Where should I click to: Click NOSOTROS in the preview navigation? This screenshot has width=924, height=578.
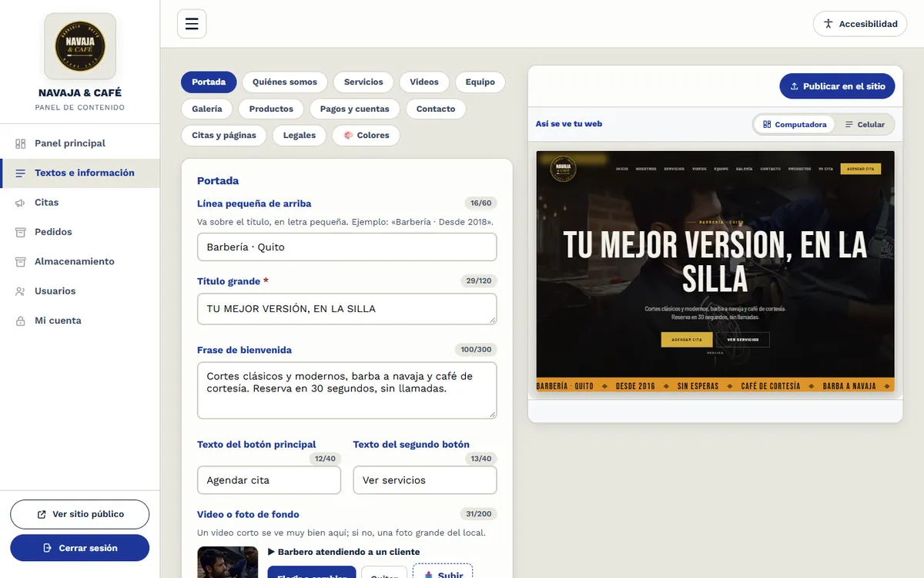point(646,169)
